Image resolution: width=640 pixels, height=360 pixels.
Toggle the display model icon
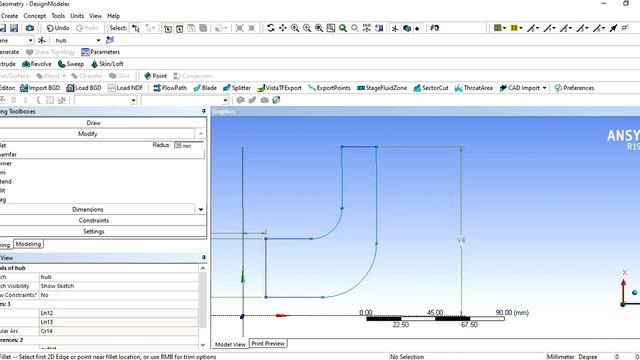coord(407,28)
